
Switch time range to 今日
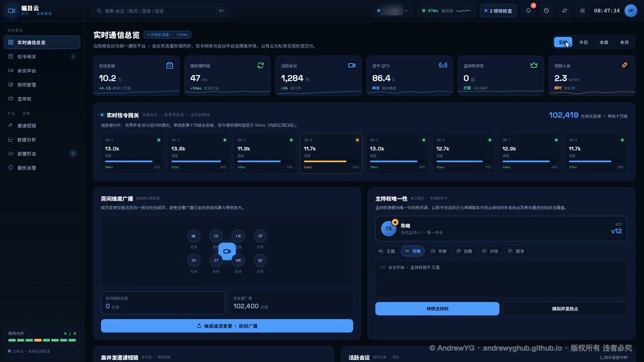coord(583,42)
